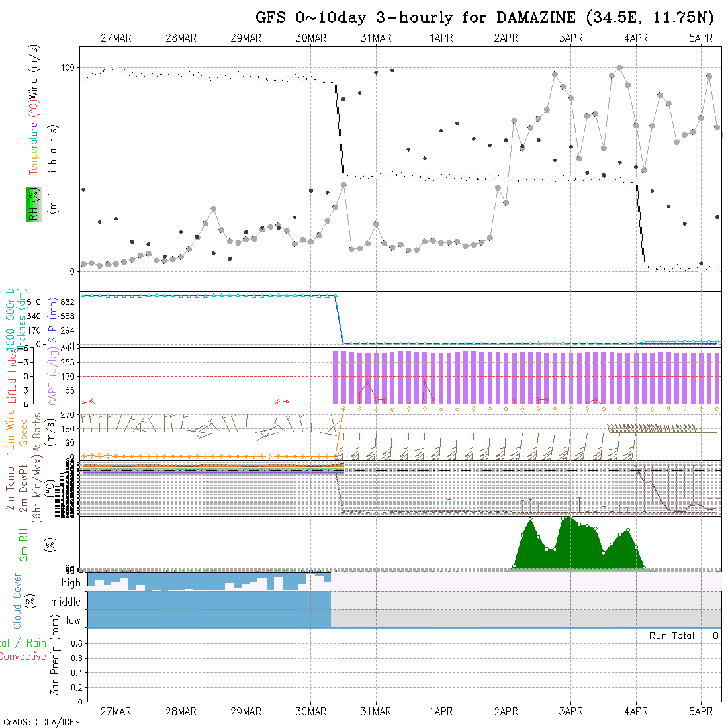Screen dimensions: 728x728
Task: Click the chart title mentioning DAMAZINE
Action: 486,17
